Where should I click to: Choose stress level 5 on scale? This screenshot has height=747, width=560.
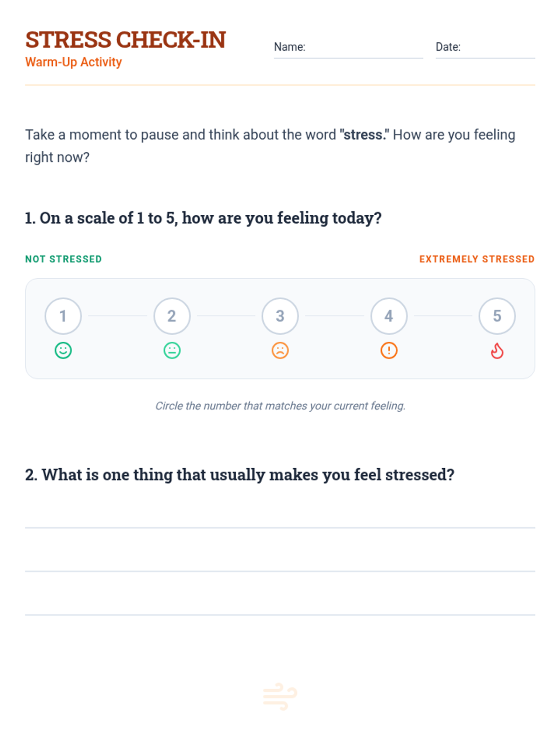pos(497,316)
